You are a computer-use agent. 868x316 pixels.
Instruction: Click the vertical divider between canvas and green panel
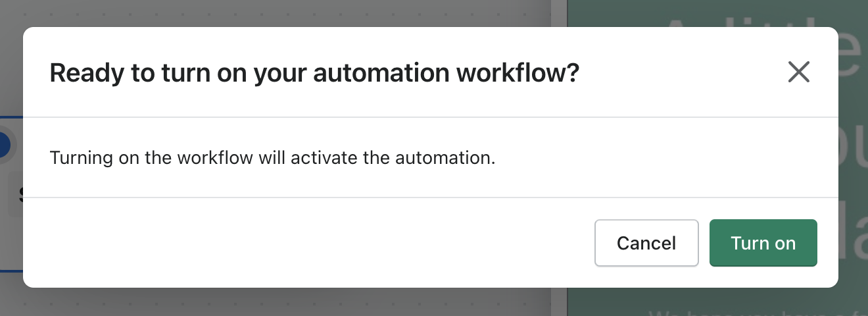point(558,13)
